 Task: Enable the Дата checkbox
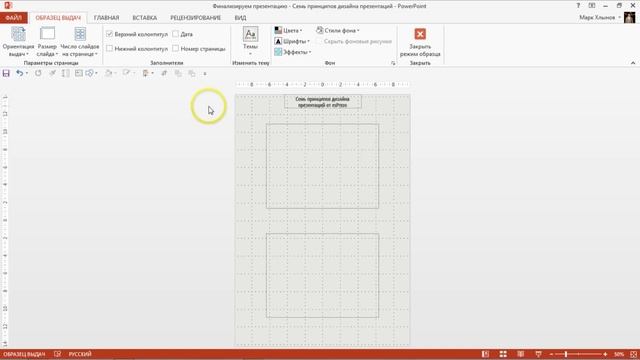pos(176,34)
